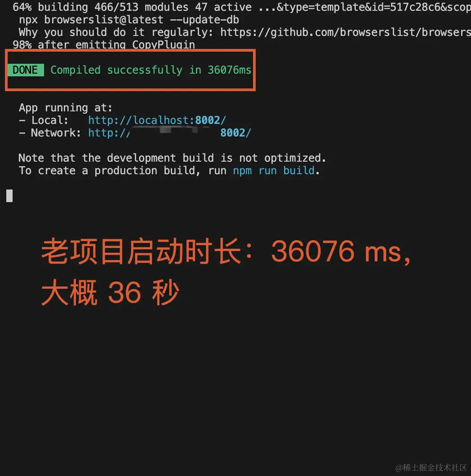Image resolution: width=471 pixels, height=476 pixels.
Task: Click the green DONE badge
Action: (26, 70)
